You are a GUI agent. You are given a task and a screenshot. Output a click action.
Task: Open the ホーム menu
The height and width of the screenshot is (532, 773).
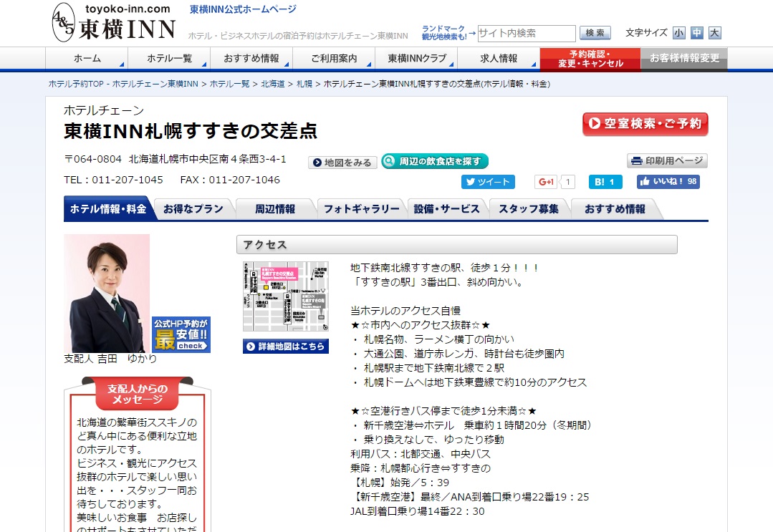click(87, 59)
